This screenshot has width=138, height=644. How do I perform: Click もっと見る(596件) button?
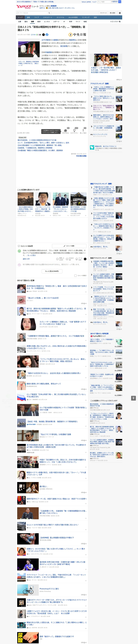point(52,271)
